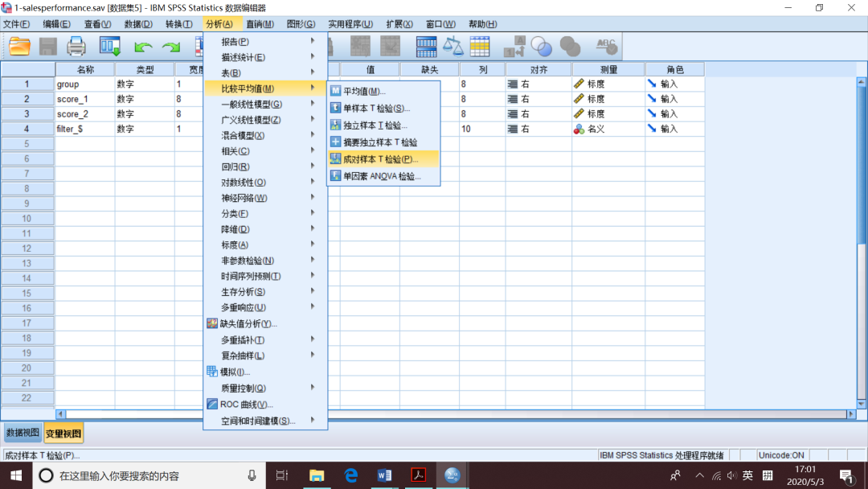Expand the 回归(R) submenu
The height and width of the screenshot is (489, 868).
pyautogui.click(x=266, y=166)
